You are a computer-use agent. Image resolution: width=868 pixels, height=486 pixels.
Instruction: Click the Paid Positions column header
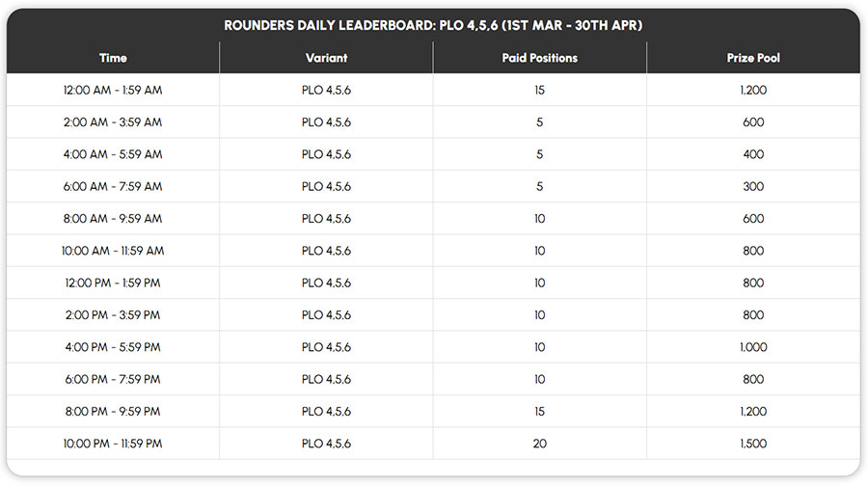tap(540, 58)
